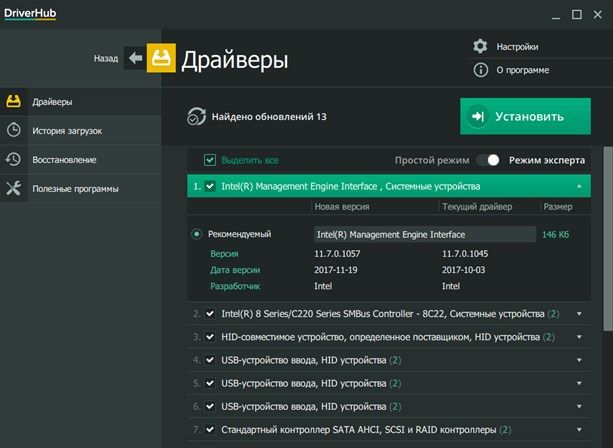Image resolution: width=613 pixels, height=448 pixels.
Task: Collapse the Intel Management Engine Interface row arrow
Action: point(579,186)
